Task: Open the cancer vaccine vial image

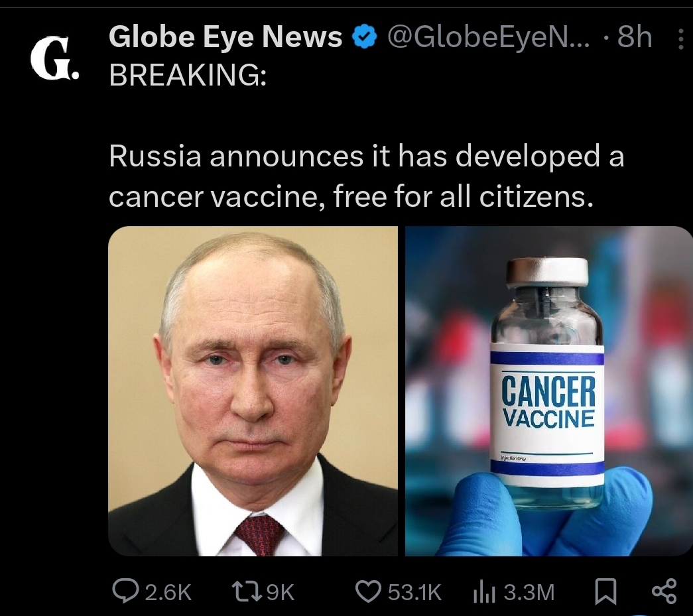Action: point(549,391)
